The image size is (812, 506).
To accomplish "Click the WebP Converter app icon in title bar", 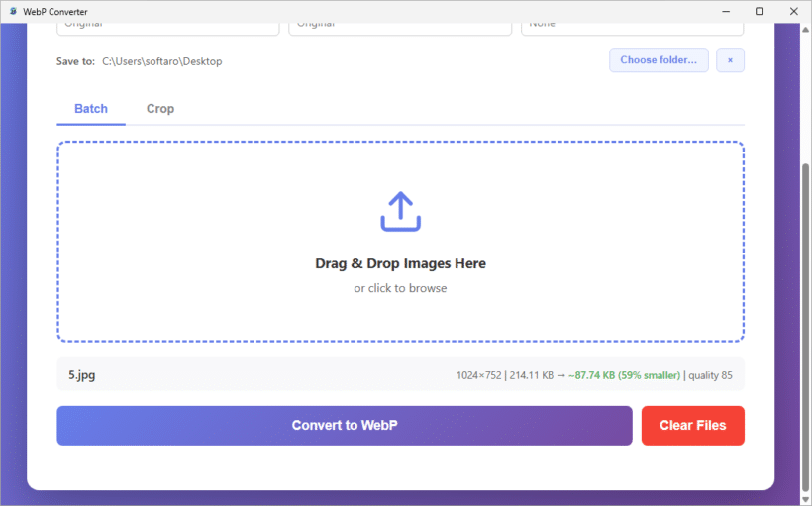I will pyautogui.click(x=13, y=11).
